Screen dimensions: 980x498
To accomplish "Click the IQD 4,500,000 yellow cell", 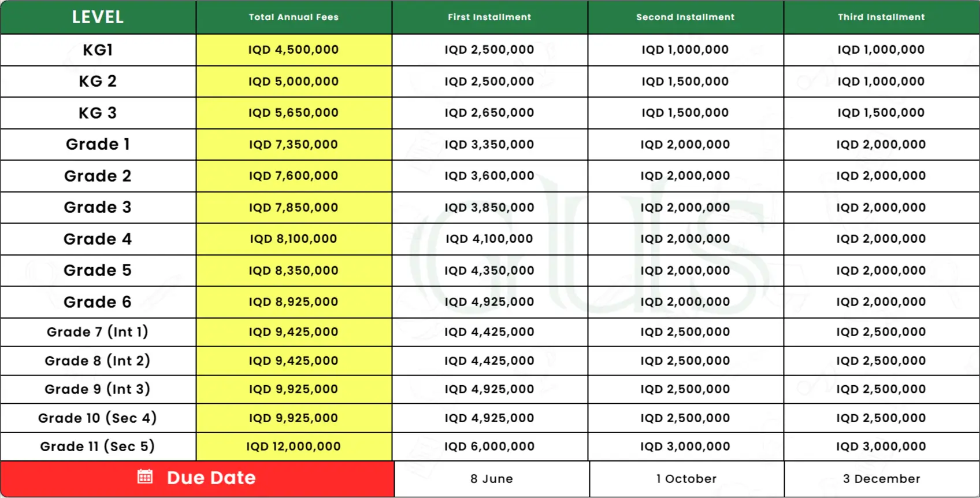I will (x=294, y=50).
